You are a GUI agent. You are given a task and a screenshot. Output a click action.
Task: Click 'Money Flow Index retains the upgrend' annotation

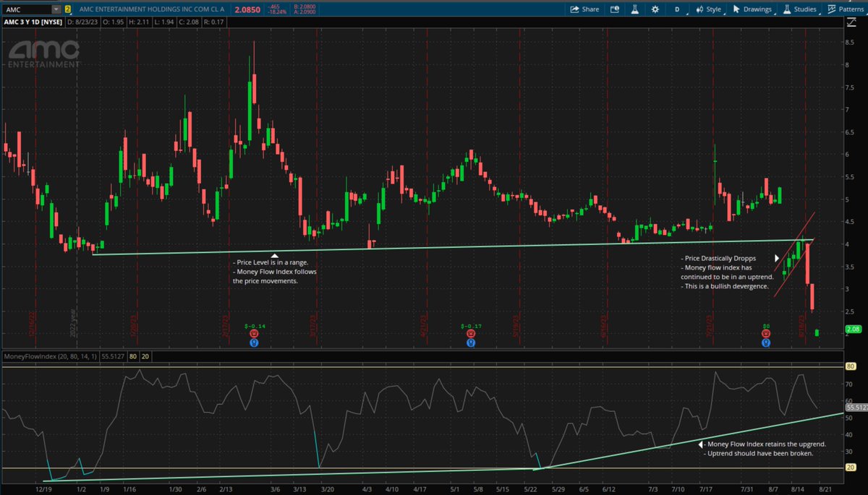[x=764, y=444]
